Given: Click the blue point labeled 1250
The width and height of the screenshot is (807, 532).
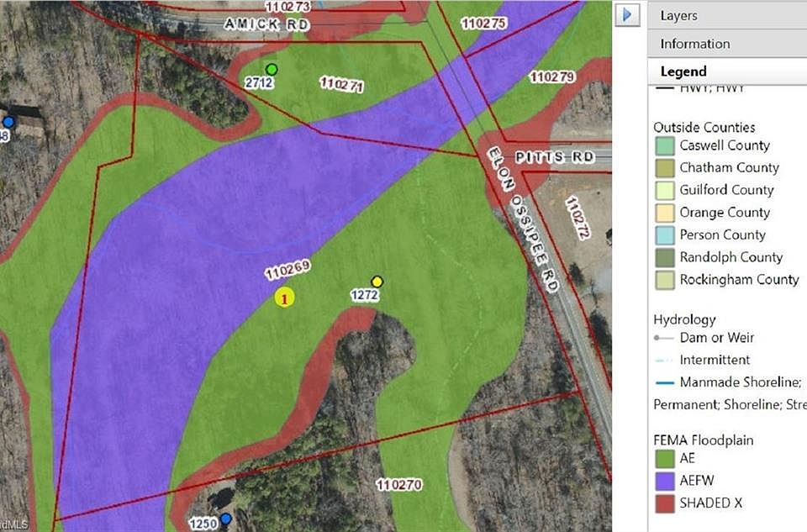Looking at the screenshot, I should 226,519.
